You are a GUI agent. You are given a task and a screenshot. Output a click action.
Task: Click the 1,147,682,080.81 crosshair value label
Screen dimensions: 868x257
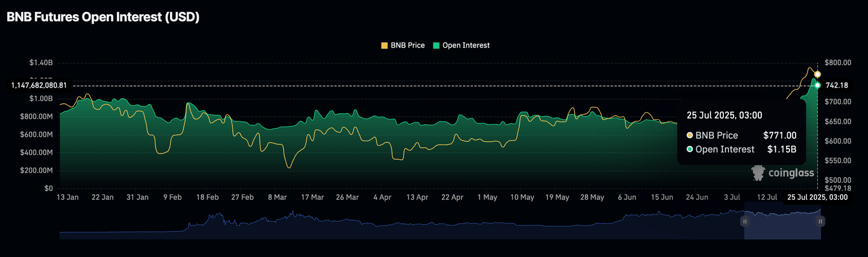point(39,85)
